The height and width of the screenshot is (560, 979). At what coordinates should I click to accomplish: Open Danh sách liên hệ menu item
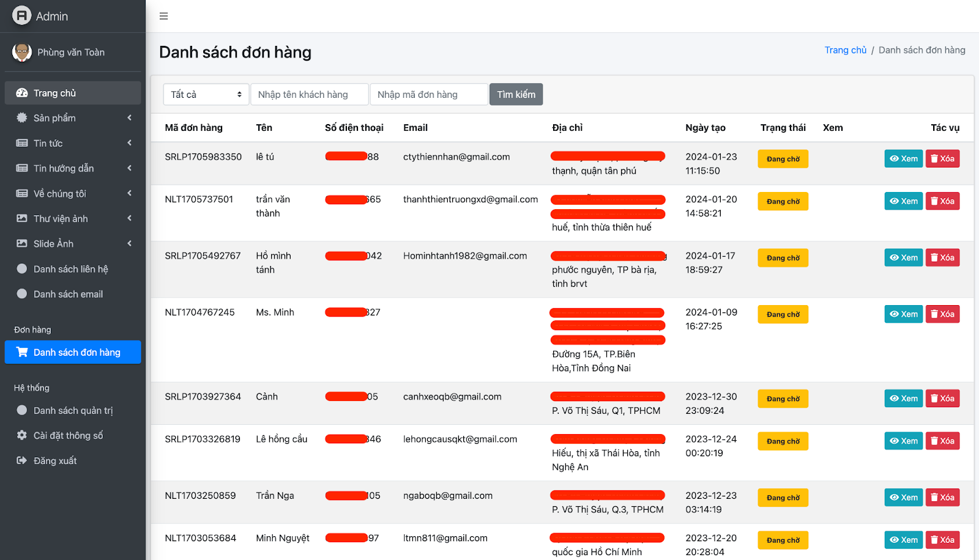click(70, 269)
